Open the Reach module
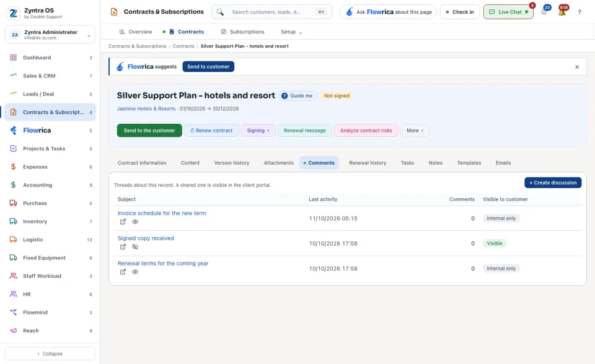The height and width of the screenshot is (364, 595). click(x=50, y=331)
